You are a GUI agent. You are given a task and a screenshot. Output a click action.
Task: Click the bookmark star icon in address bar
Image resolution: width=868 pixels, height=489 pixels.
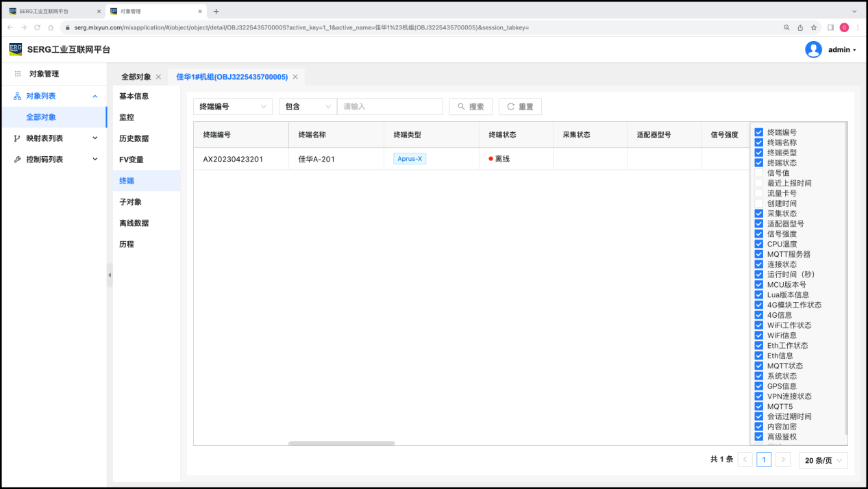[814, 27]
